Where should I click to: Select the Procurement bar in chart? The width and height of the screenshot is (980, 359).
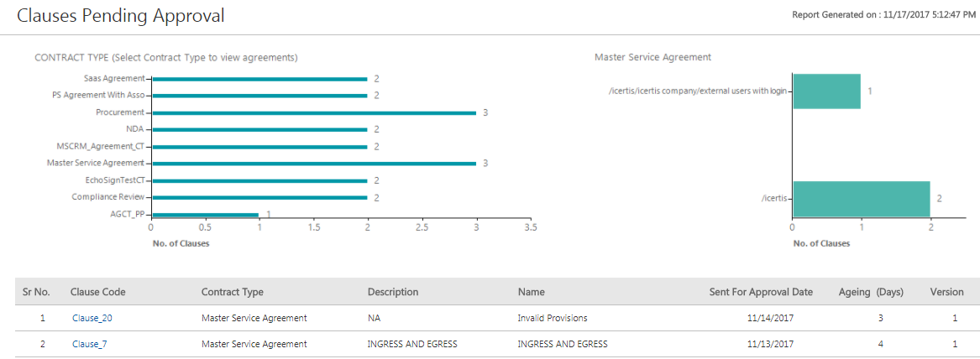pyautogui.click(x=312, y=112)
